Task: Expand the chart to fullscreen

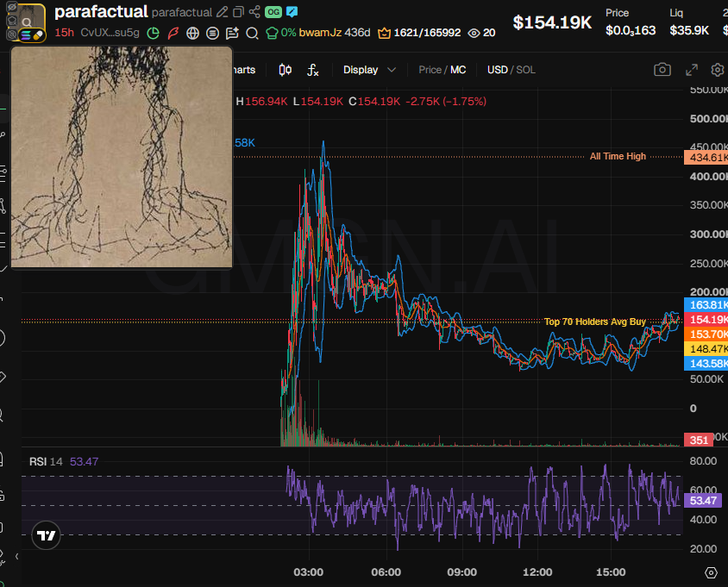Action: (691, 70)
